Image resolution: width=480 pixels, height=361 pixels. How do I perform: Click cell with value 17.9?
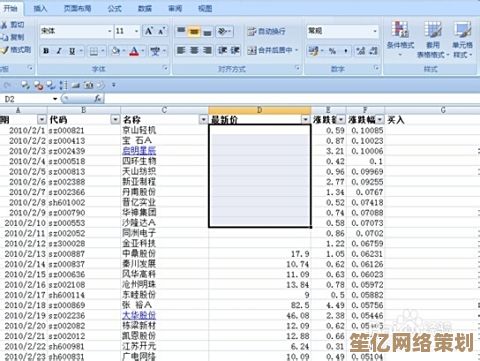click(x=260, y=254)
